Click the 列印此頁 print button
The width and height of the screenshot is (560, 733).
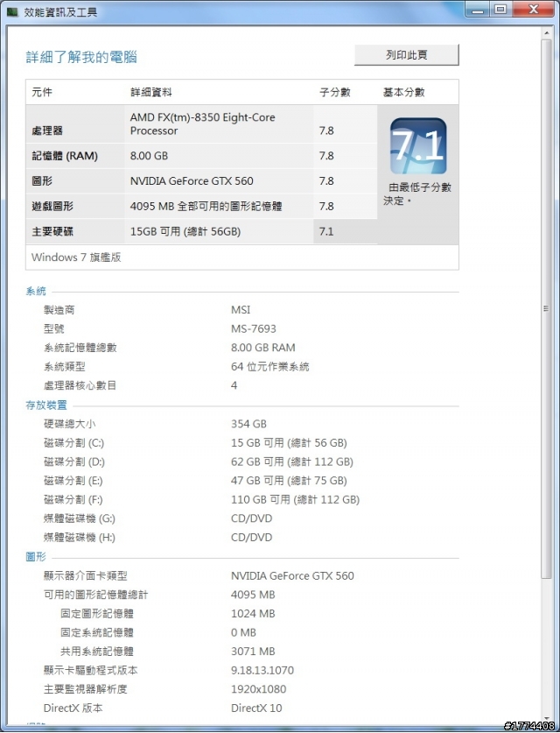point(406,54)
